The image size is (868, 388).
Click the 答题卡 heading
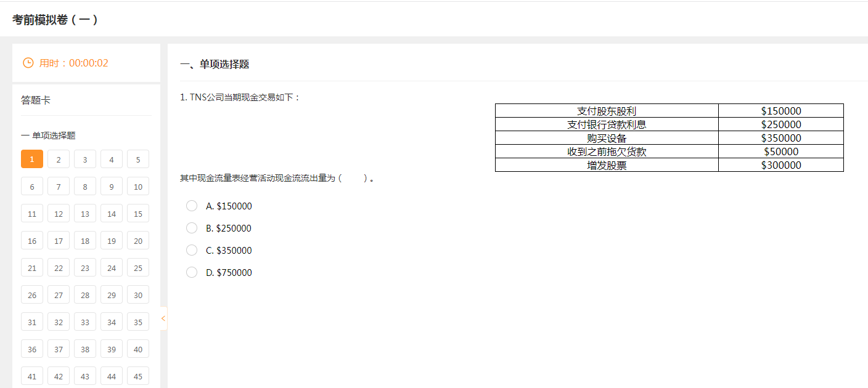pyautogui.click(x=31, y=99)
